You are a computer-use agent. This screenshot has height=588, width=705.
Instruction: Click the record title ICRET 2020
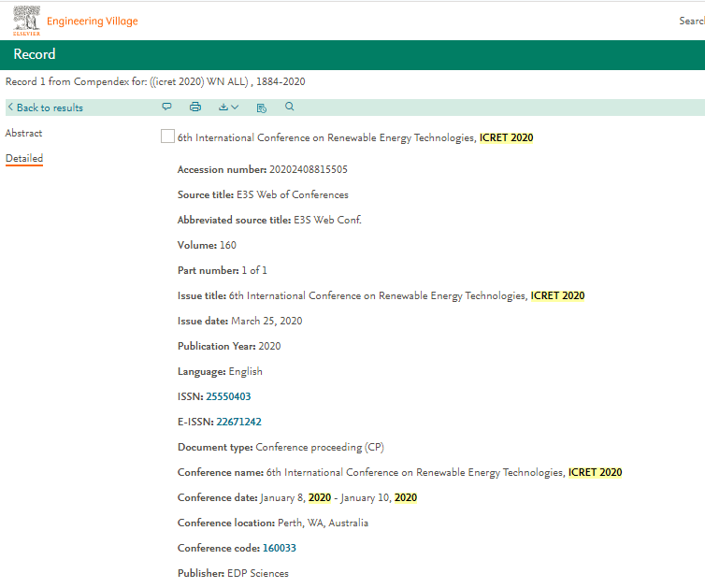point(355,137)
